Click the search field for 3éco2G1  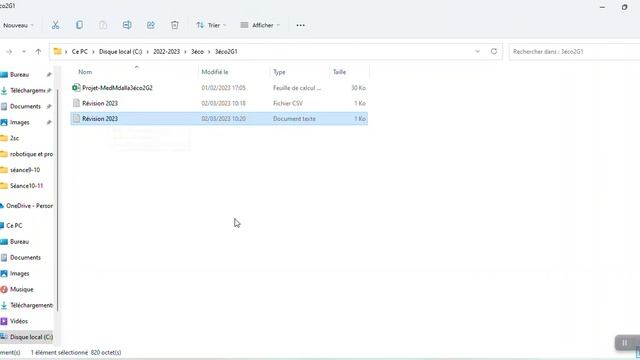point(574,51)
